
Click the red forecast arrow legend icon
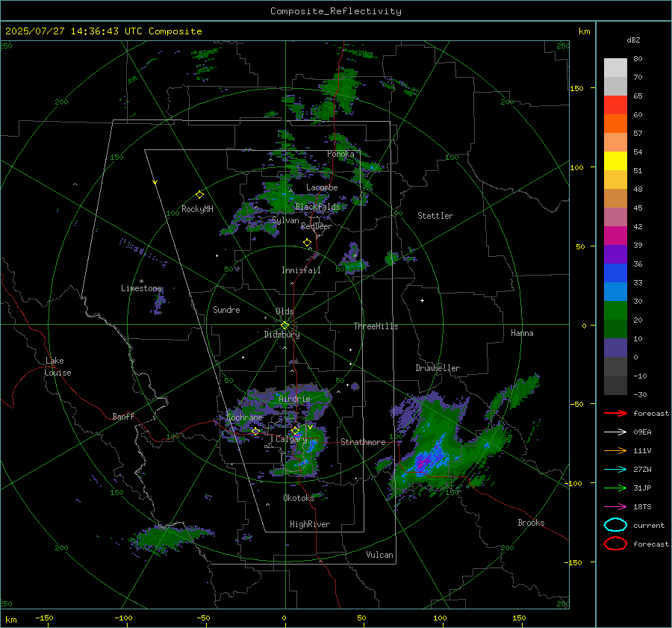point(615,413)
